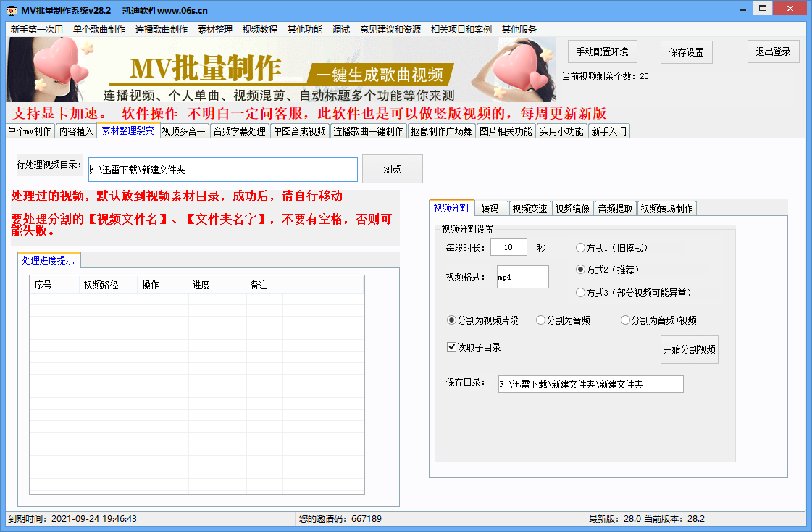Open the 连播歌曲制作 menu

(x=162, y=30)
